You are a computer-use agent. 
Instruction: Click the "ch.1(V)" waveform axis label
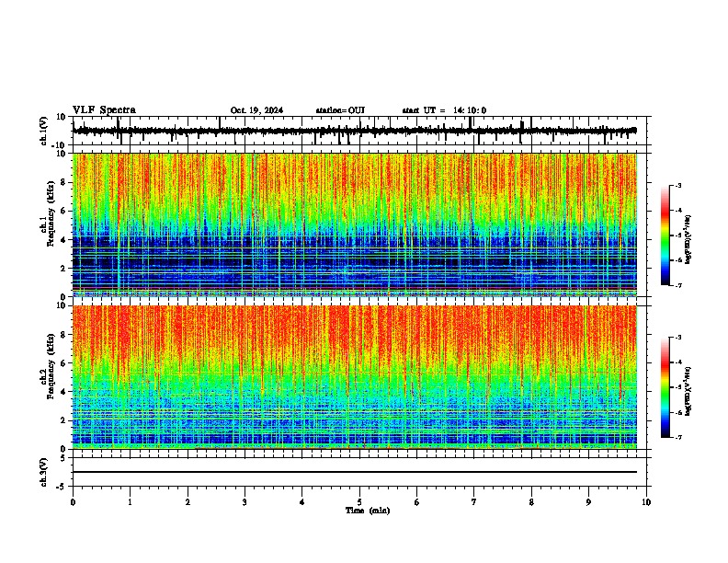click(44, 131)
